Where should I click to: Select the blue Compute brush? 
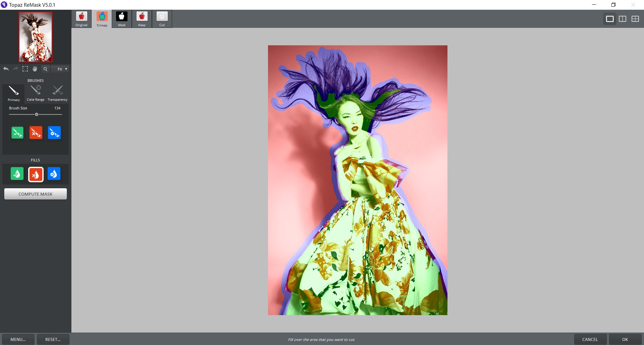point(54,133)
